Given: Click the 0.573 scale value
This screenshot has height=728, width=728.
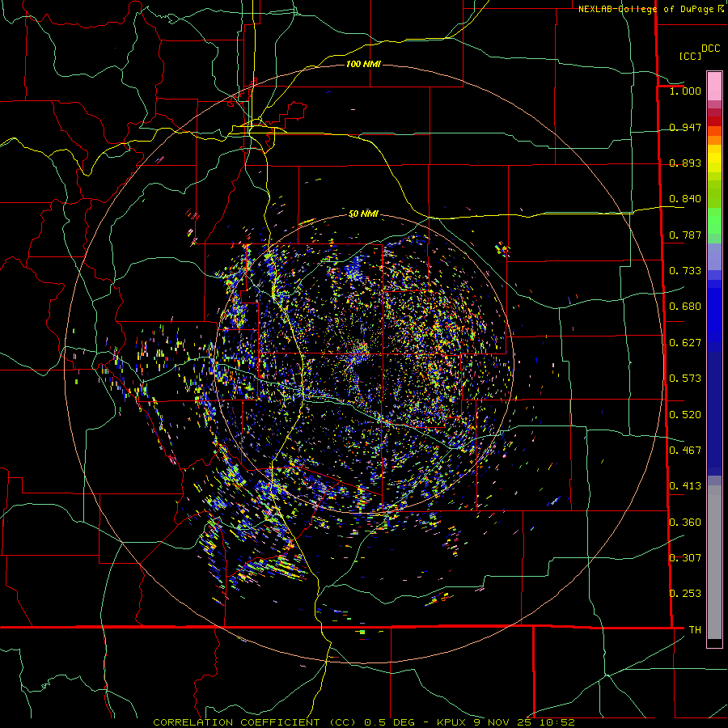Looking at the screenshot, I should click(685, 379).
